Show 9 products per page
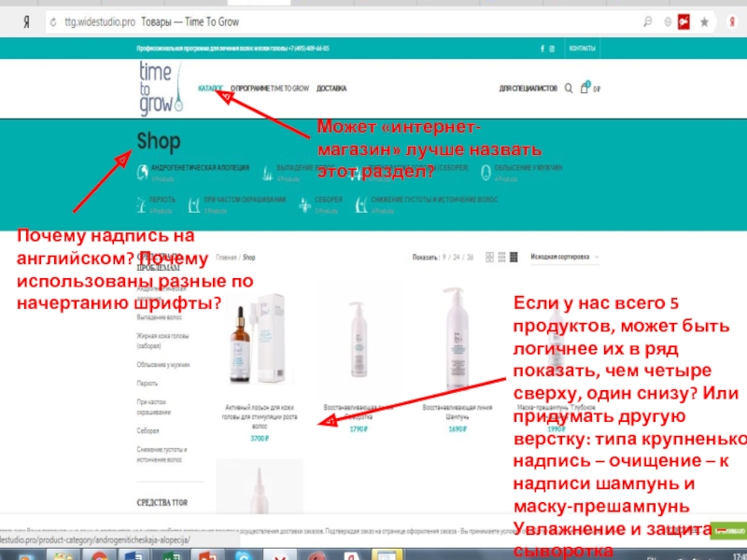747x560 pixels. pyautogui.click(x=444, y=258)
